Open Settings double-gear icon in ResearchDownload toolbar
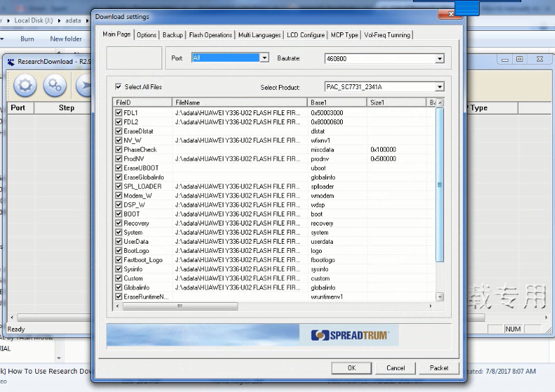The width and height of the screenshot is (555, 392). point(55,85)
